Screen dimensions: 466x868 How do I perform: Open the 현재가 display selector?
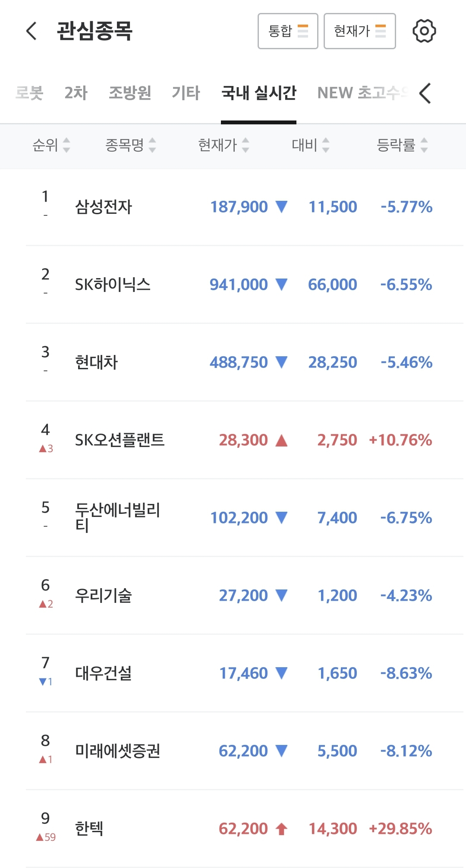click(359, 31)
